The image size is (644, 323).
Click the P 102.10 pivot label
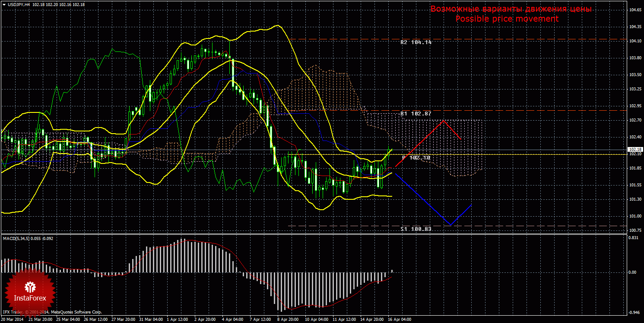pyautogui.click(x=416, y=158)
